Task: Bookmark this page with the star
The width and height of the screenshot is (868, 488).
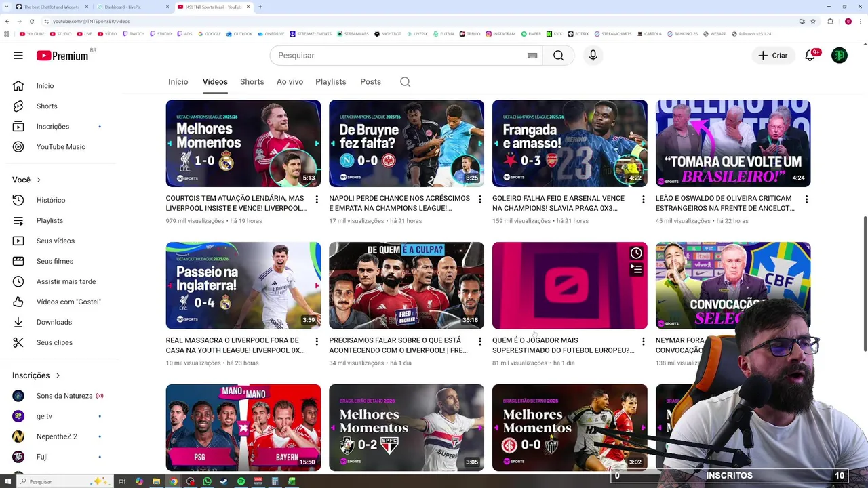Action: tap(813, 21)
